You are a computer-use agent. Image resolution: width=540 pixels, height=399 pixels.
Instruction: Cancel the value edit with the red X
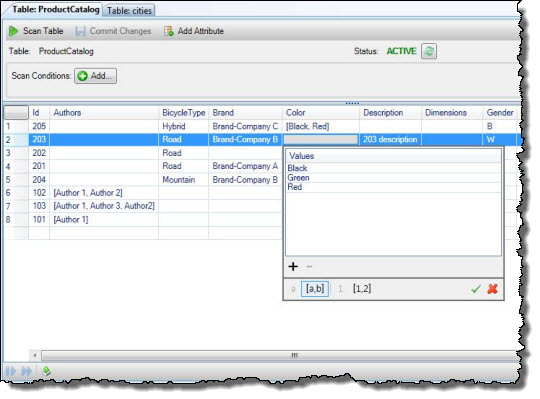493,289
